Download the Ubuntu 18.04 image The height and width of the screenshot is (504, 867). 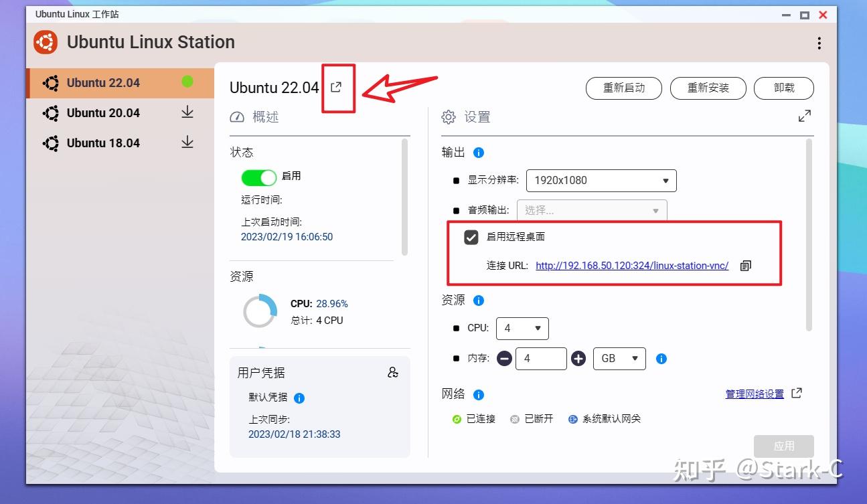tap(187, 143)
